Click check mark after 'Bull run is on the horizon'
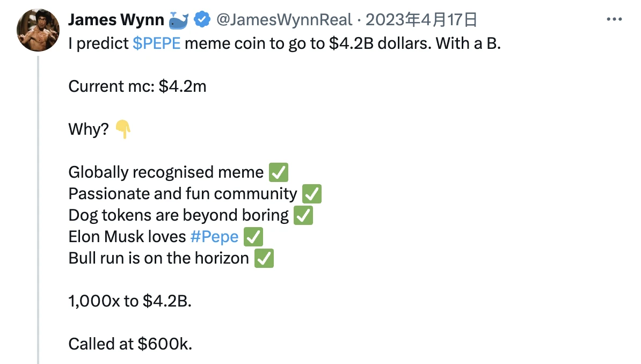The image size is (641, 364). point(264,258)
